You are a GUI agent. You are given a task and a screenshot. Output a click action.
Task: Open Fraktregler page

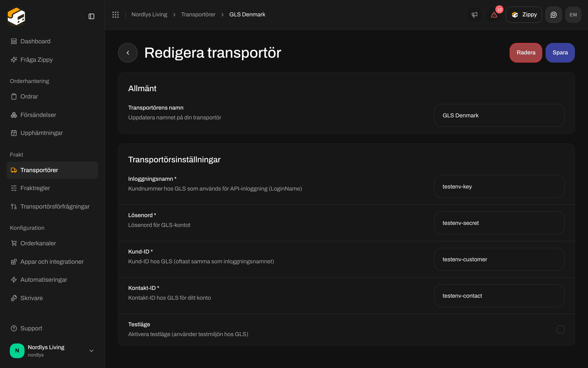[52, 188]
